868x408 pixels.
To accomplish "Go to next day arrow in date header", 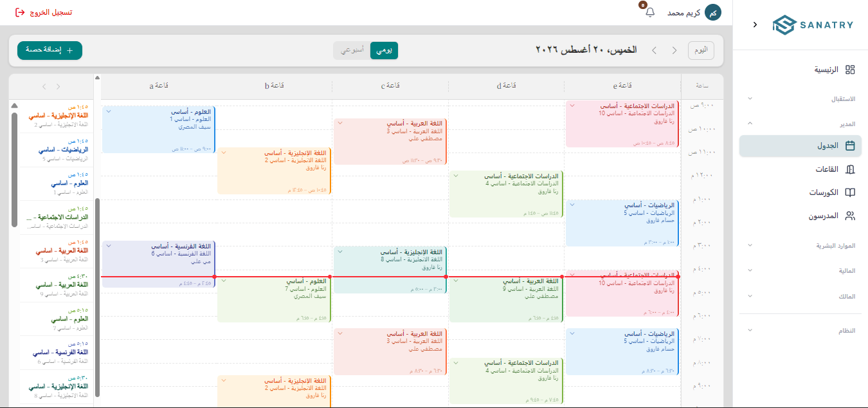I will click(x=654, y=50).
